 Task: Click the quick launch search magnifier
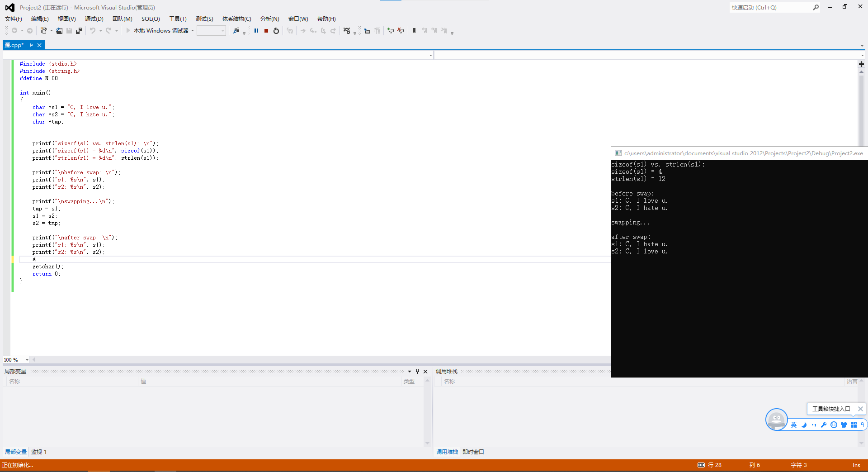pyautogui.click(x=816, y=7)
